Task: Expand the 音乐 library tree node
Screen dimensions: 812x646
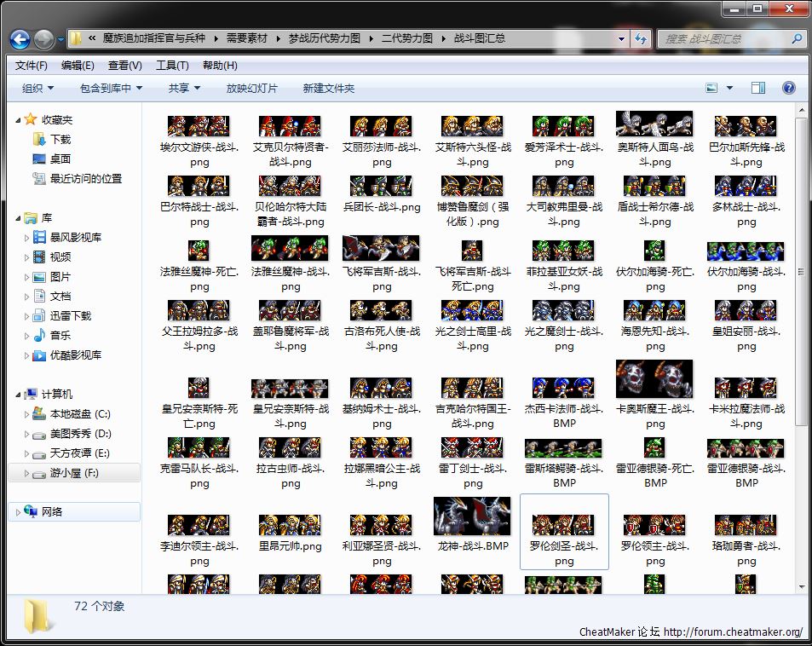Action: 26,336
